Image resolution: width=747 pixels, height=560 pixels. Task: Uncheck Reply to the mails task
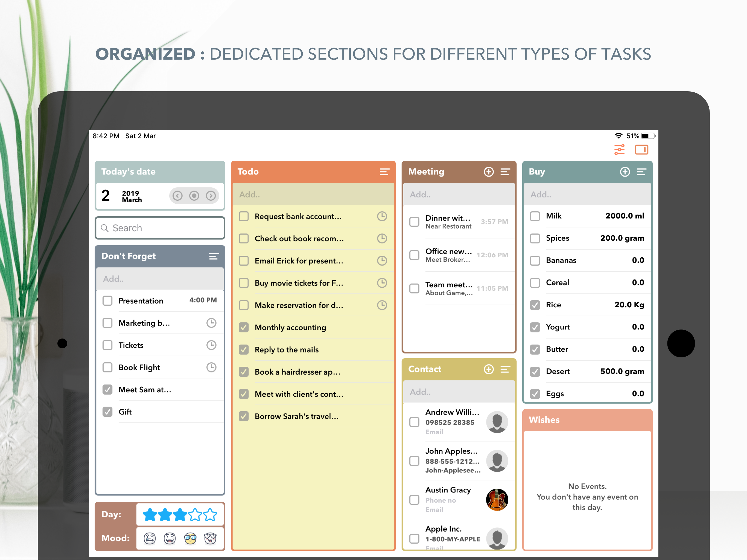pyautogui.click(x=243, y=349)
